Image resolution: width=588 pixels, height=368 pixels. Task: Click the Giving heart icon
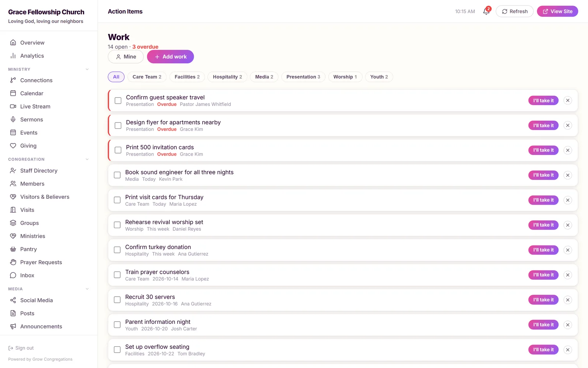(13, 146)
